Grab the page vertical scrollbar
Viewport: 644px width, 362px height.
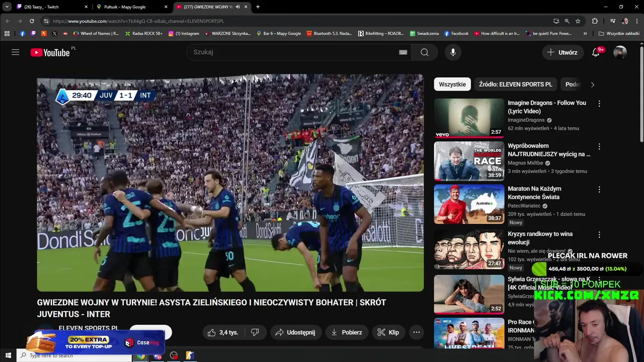click(x=641, y=96)
